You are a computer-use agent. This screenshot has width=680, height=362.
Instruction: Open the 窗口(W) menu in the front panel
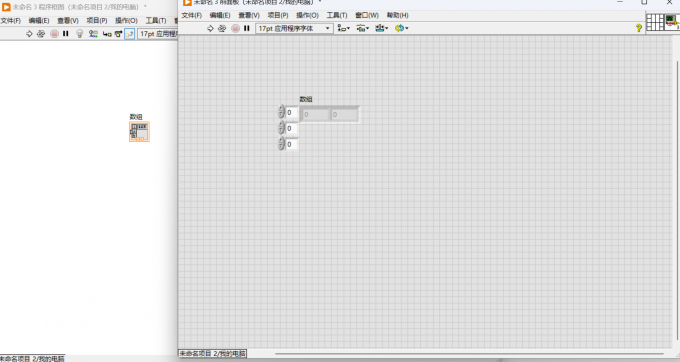(x=367, y=15)
